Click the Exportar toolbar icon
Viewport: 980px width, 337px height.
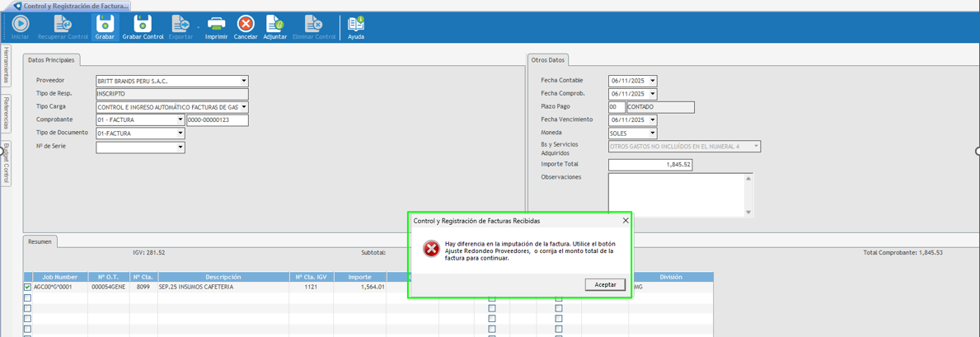point(181,26)
